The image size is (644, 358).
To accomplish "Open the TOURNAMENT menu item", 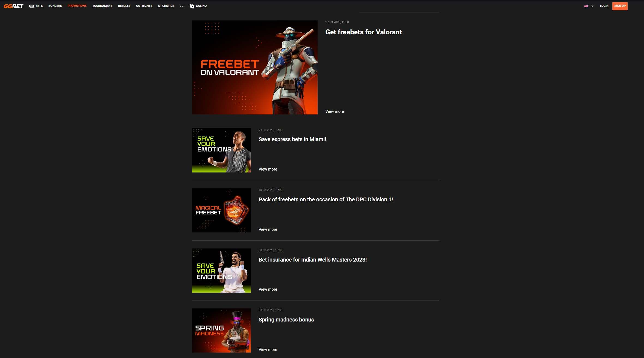I will point(102,6).
